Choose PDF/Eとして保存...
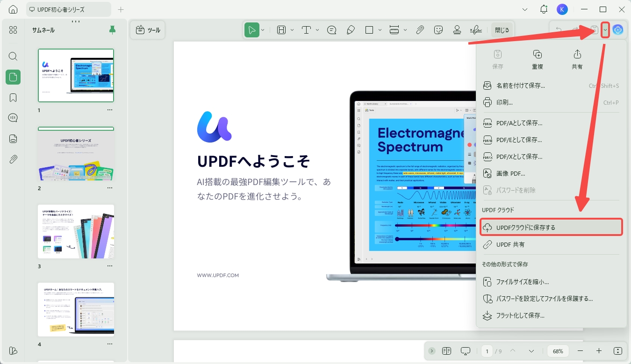The image size is (631, 364). click(552, 140)
